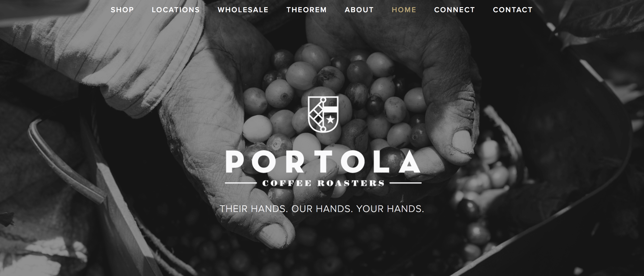
Task: Click the lower thumb's fingernail in hero photo
Action: point(274,235)
